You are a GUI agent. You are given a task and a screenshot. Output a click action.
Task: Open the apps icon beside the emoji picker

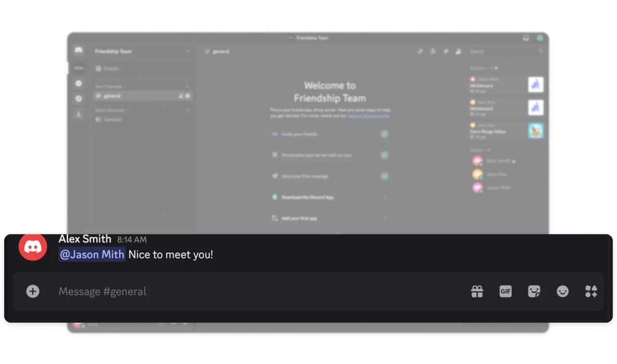pyautogui.click(x=591, y=291)
